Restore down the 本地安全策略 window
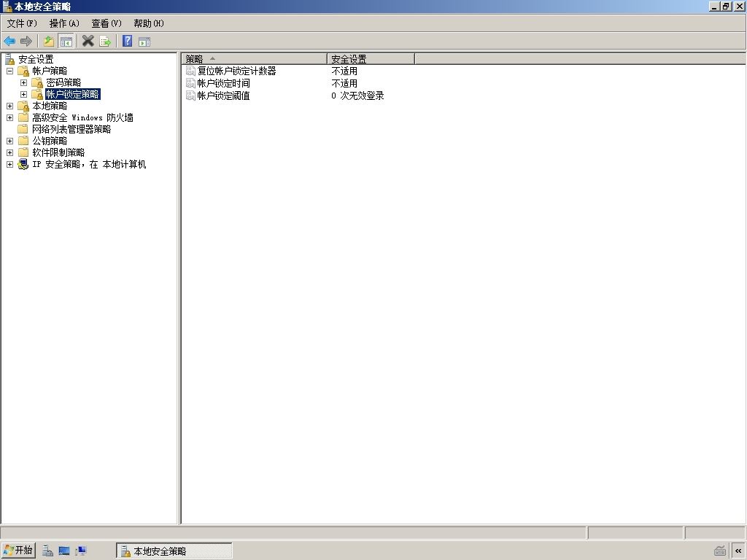 [726, 7]
